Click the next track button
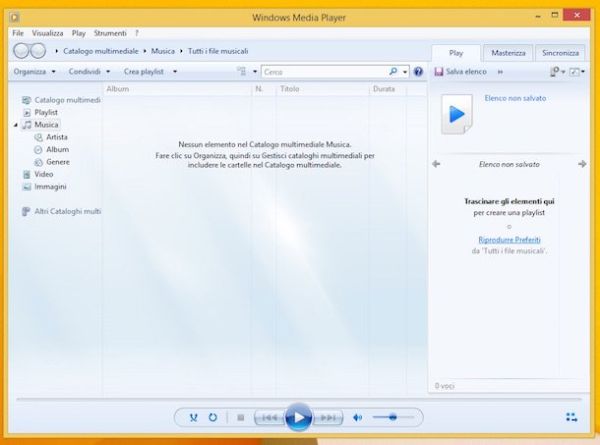 coord(330,417)
